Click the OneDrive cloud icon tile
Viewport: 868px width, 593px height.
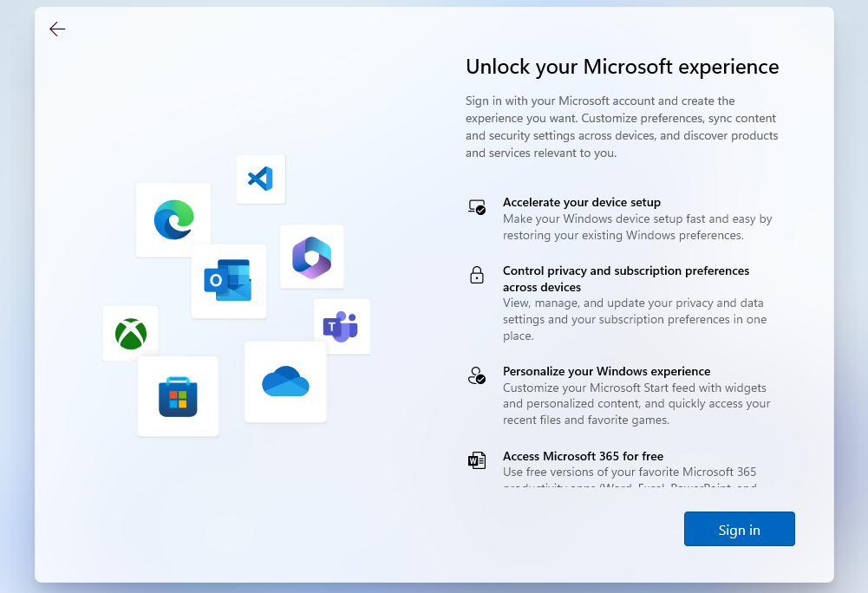tap(285, 382)
